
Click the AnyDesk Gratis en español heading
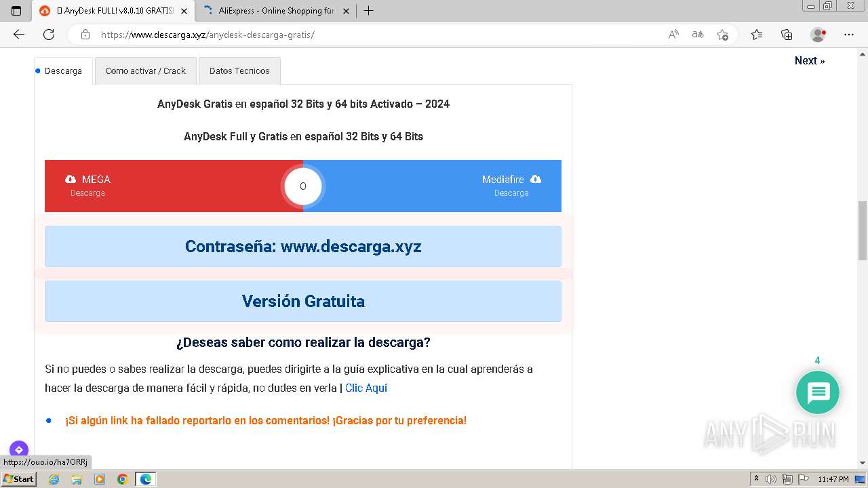pyautogui.click(x=303, y=104)
